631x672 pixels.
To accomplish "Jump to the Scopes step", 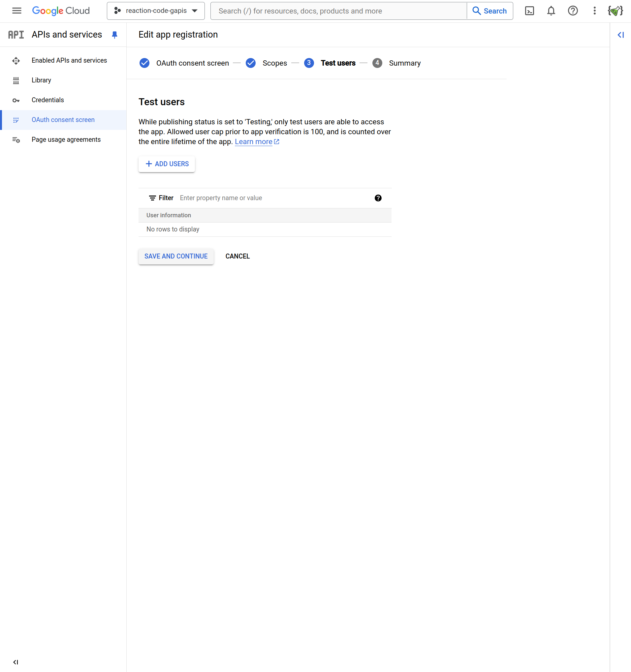I will pos(274,63).
